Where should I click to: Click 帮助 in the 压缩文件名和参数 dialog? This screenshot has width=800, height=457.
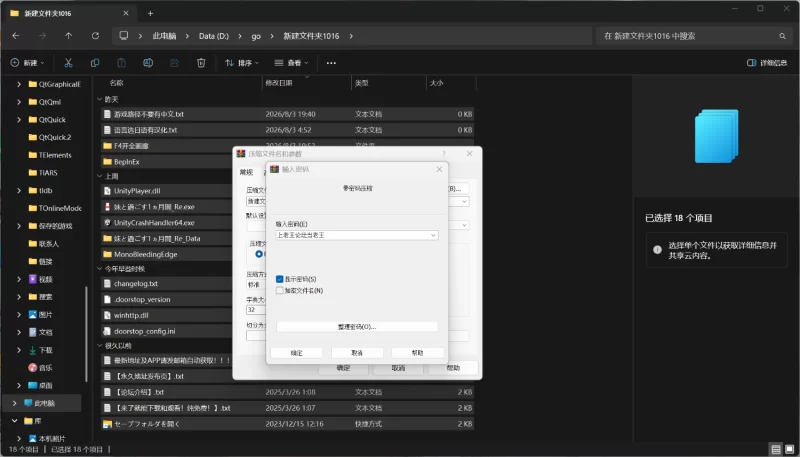[x=453, y=368]
